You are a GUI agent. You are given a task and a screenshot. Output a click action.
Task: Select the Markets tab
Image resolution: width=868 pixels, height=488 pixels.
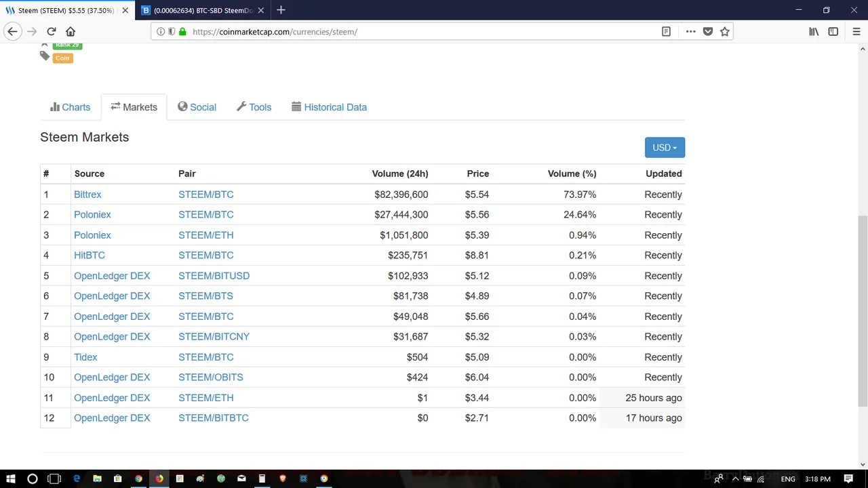pyautogui.click(x=134, y=107)
